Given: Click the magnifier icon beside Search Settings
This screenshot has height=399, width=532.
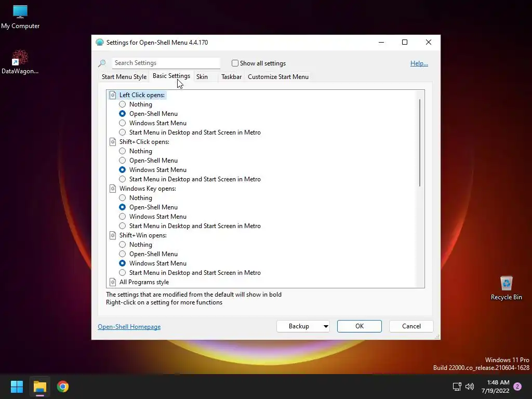Looking at the screenshot, I should pos(102,63).
